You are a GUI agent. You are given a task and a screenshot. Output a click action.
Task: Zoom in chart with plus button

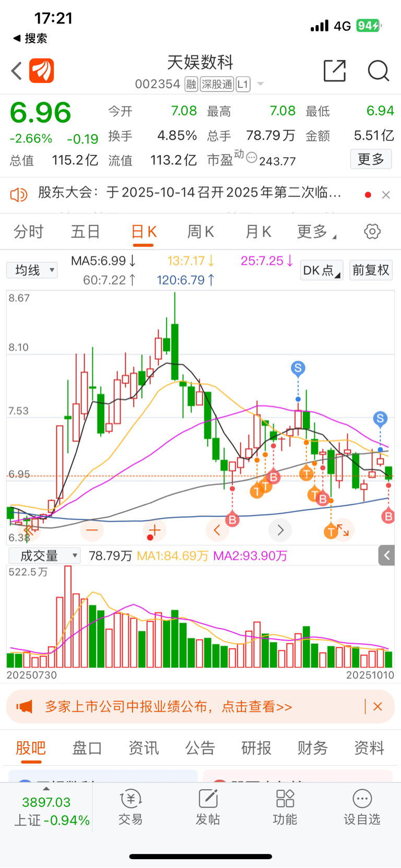pos(155,530)
